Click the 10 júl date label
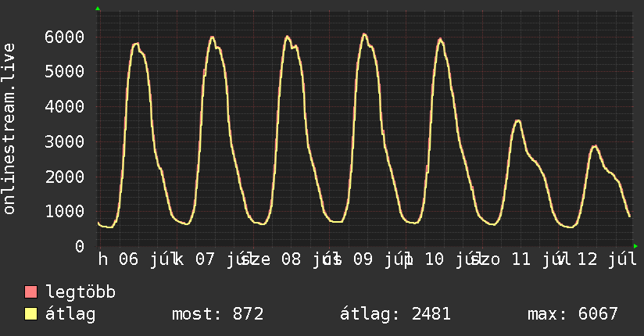 point(450,259)
